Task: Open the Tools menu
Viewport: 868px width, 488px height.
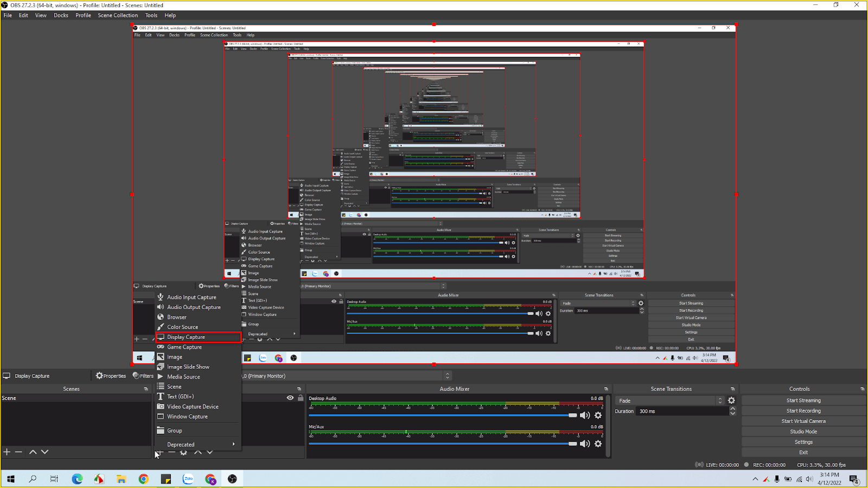Action: pyautogui.click(x=151, y=15)
